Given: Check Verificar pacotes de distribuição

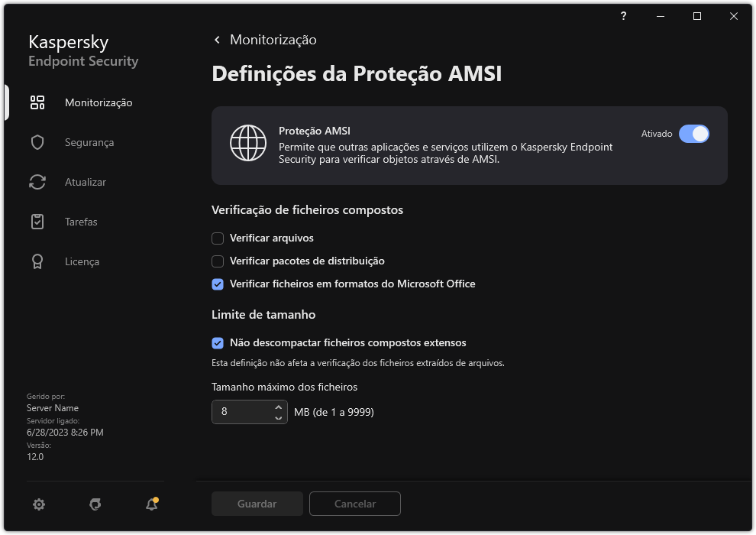Looking at the screenshot, I should point(218,261).
